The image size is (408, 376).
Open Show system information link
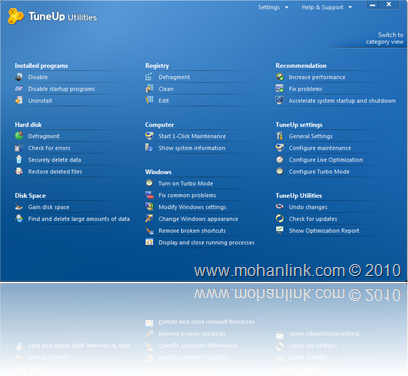(192, 148)
